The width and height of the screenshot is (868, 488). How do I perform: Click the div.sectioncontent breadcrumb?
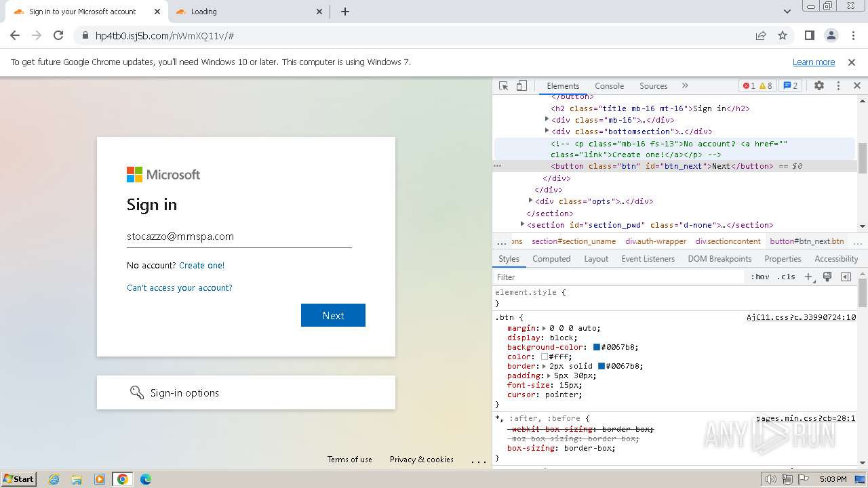point(728,241)
